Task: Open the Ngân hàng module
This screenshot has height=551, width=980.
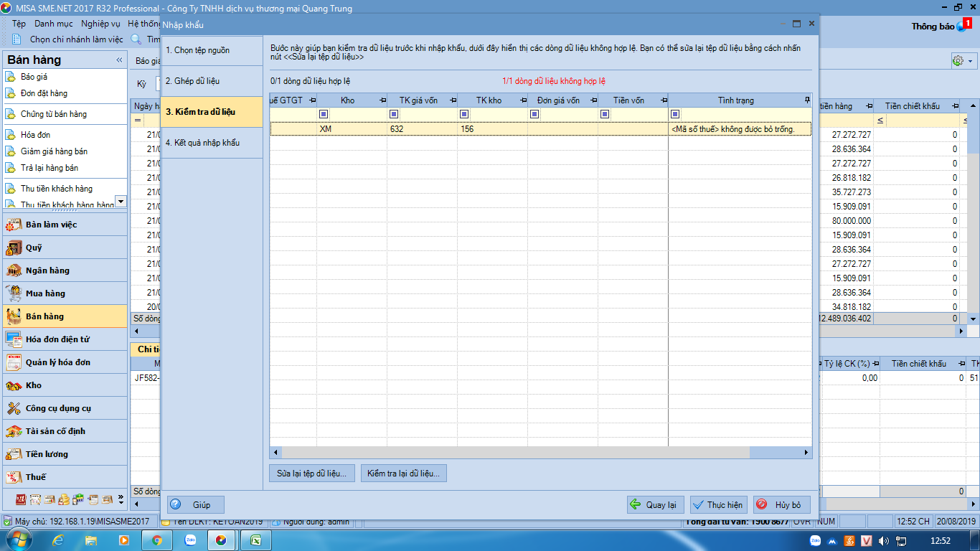Action: pyautogui.click(x=47, y=270)
